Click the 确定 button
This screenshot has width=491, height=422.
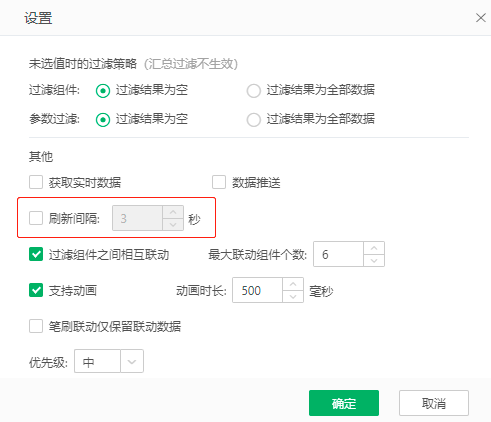pos(344,403)
